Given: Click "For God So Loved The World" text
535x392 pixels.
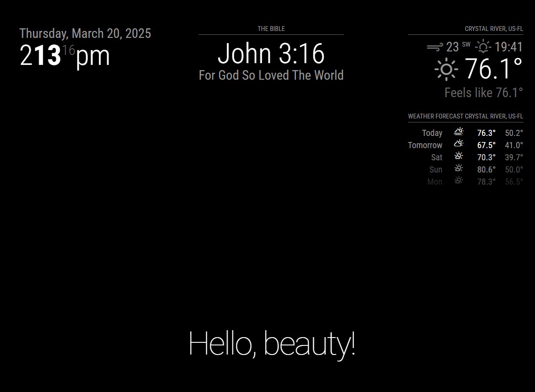Looking at the screenshot, I should 271,75.
